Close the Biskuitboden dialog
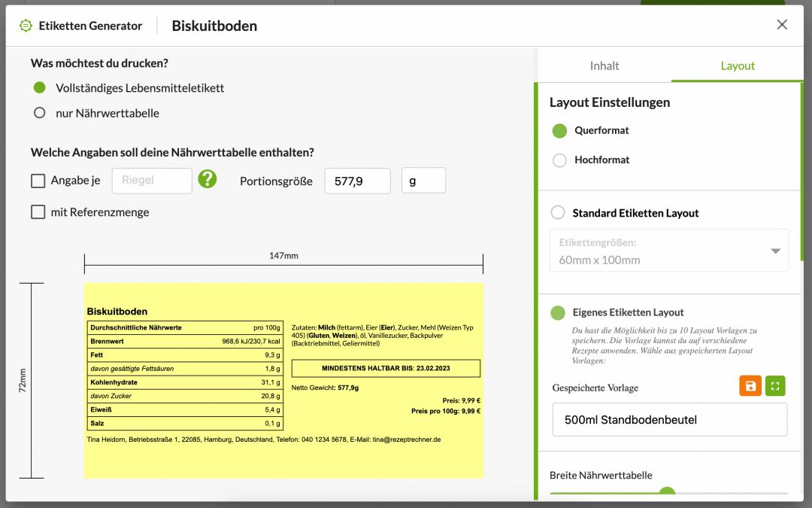 click(x=782, y=25)
